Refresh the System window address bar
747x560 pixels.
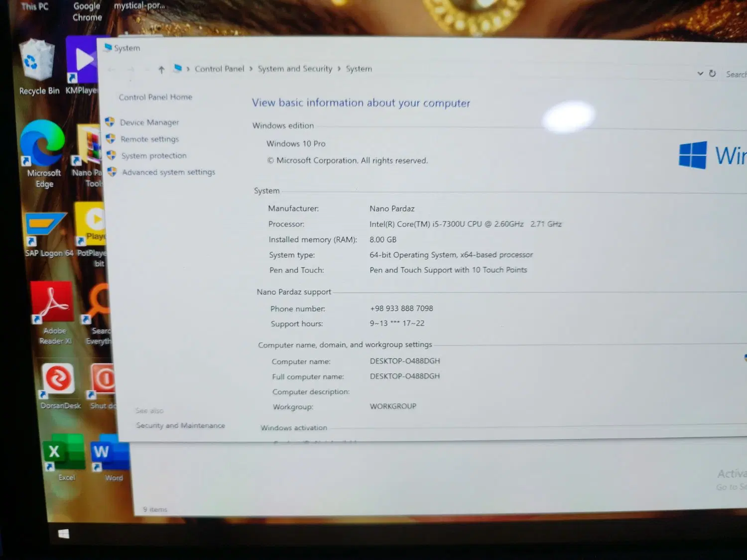tap(712, 74)
